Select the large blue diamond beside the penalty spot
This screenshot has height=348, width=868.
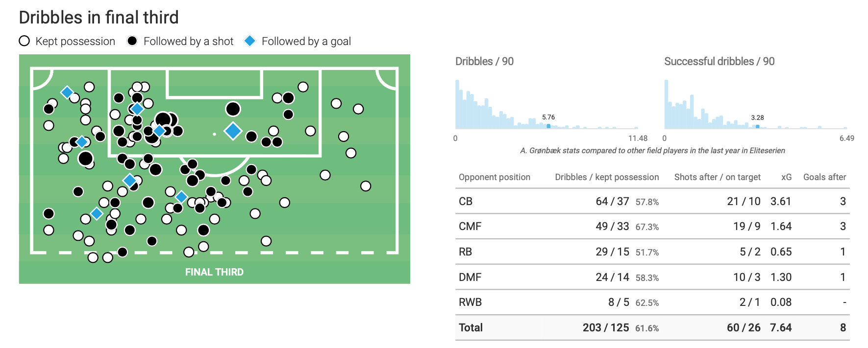(233, 131)
